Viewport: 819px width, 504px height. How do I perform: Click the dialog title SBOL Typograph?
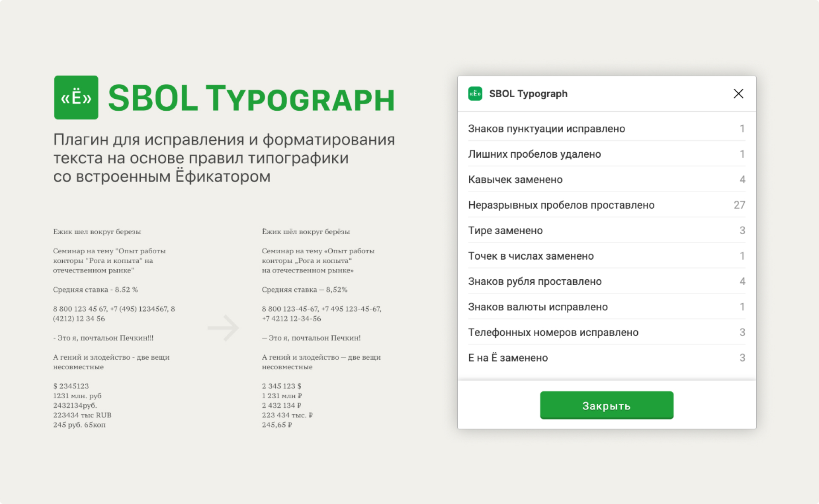[x=528, y=94]
